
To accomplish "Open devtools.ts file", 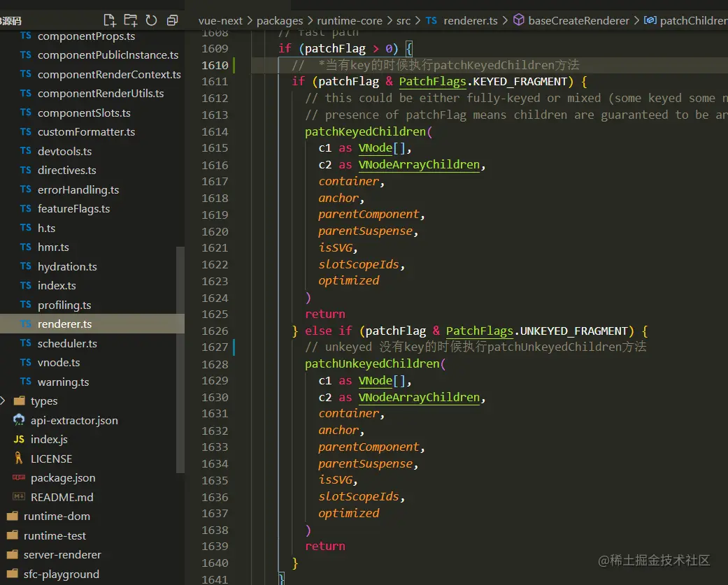I will click(64, 151).
